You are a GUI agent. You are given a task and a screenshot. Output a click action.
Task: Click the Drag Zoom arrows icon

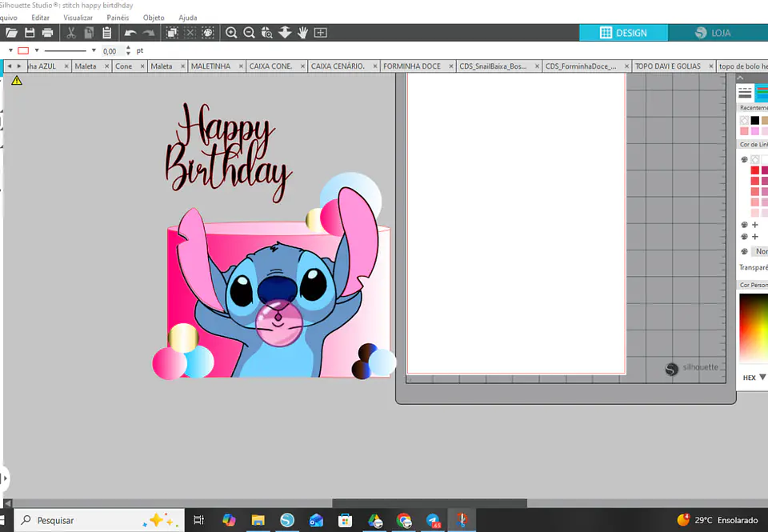pyautogui.click(x=285, y=33)
